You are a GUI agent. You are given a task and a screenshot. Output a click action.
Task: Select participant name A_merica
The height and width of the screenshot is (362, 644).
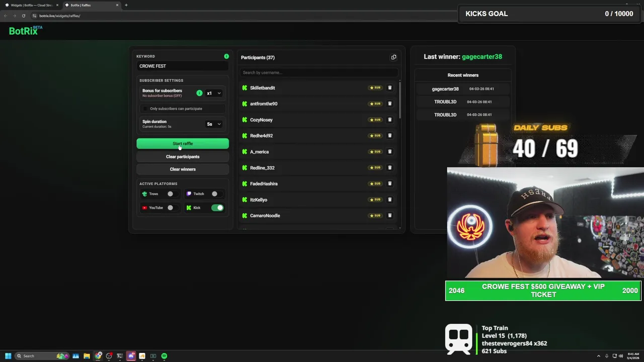pyautogui.click(x=260, y=152)
